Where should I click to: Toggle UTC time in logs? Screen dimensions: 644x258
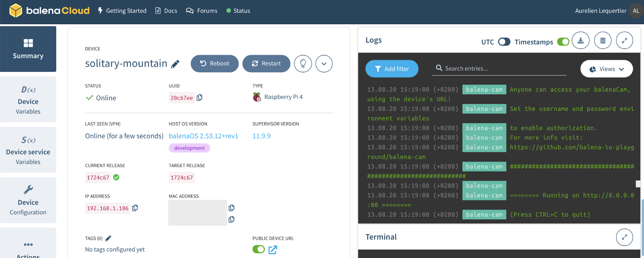(x=504, y=42)
